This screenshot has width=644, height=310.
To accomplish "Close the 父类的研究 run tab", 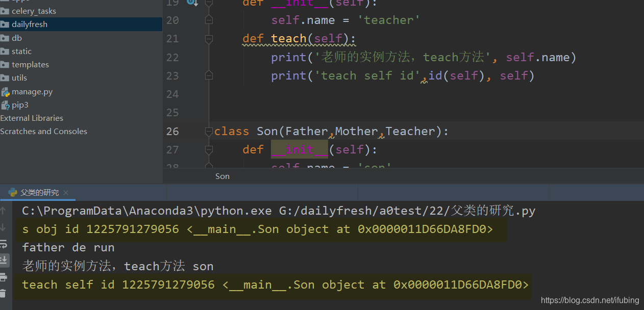I will point(66,193).
